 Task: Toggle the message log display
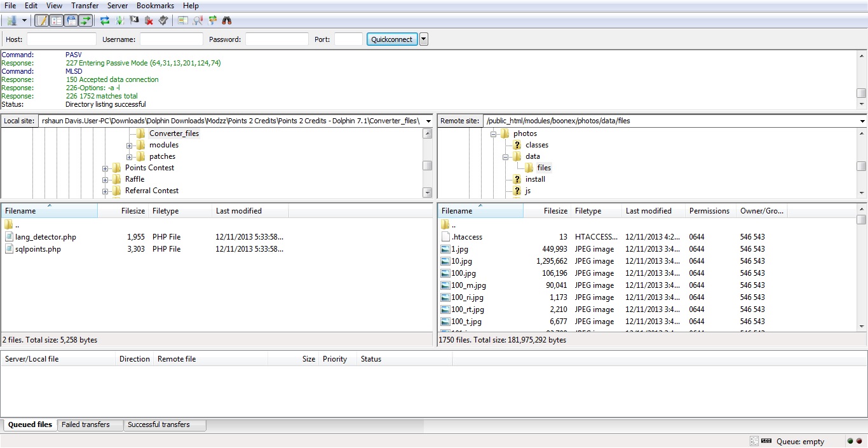coord(41,20)
